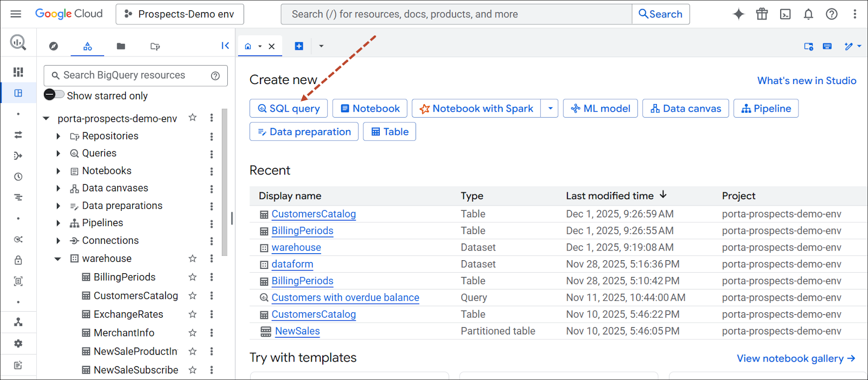Create a Notebook with Spark
This screenshot has height=380, width=868.
pos(477,108)
